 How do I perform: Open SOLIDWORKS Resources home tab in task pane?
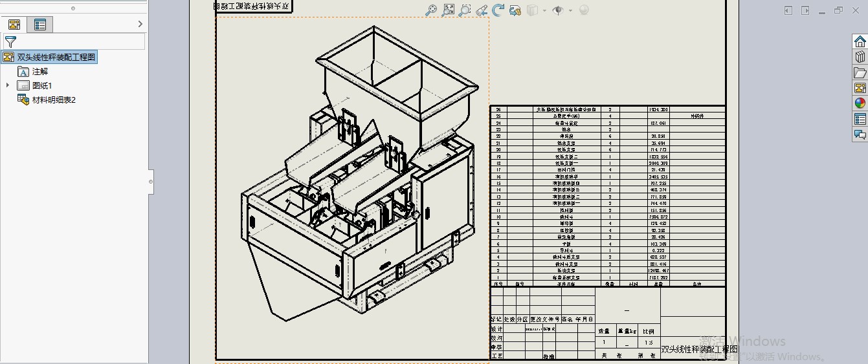click(x=860, y=41)
